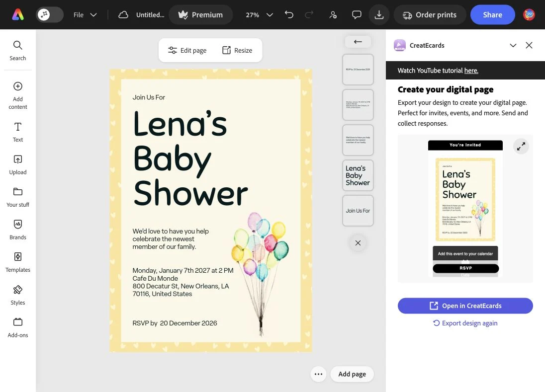Select the date and address layer thumbnail

358,105
